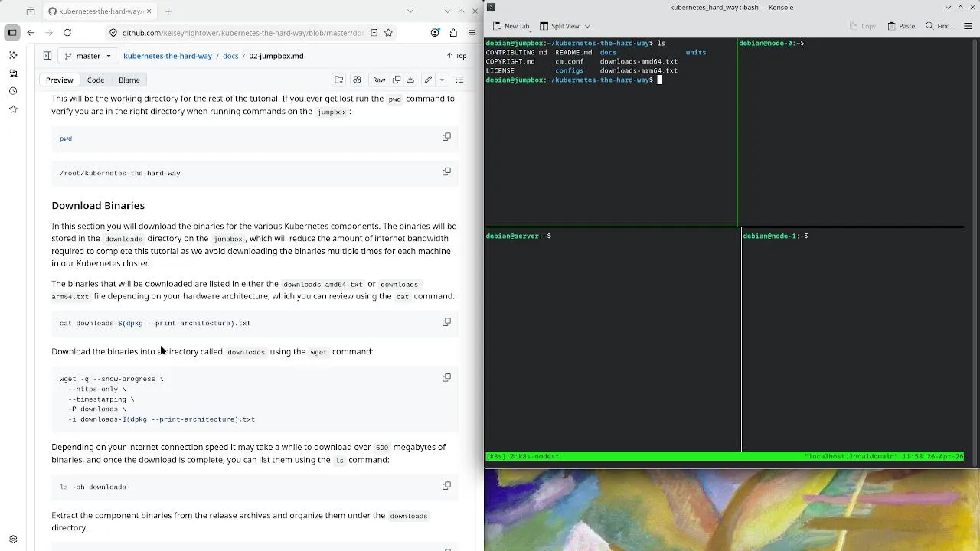
Task: Open the browser extensions puzzle icon
Action: [x=453, y=33]
